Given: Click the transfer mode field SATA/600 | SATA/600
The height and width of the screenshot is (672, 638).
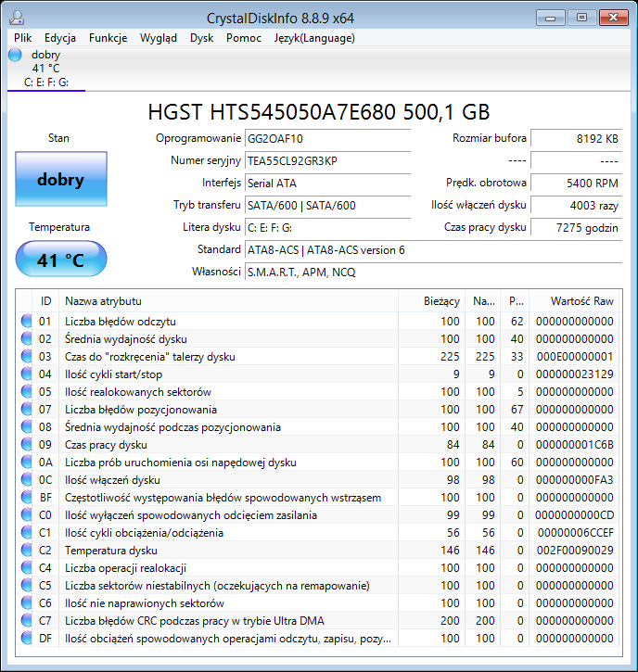Looking at the screenshot, I should pos(328,206).
